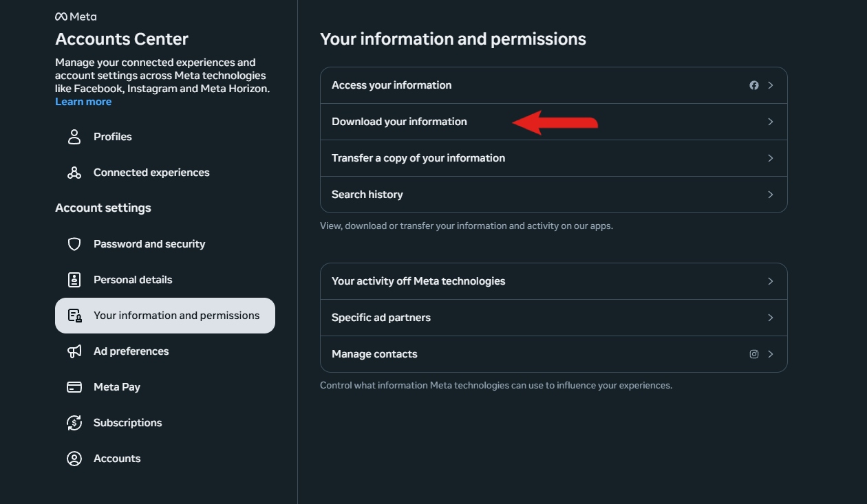Expand Transfer a copy chevron arrow

(x=771, y=158)
